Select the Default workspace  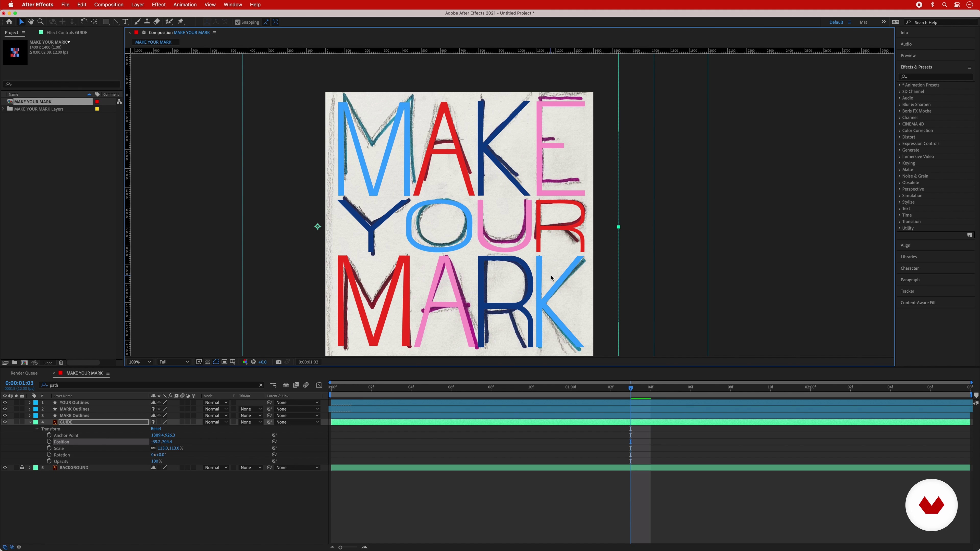pyautogui.click(x=836, y=22)
